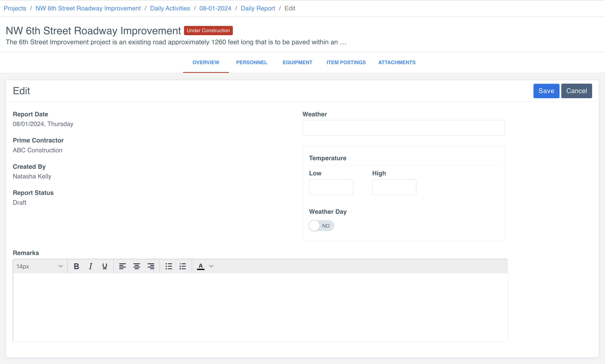Focus the Low temperature input
The image size is (605, 364).
coord(331,187)
